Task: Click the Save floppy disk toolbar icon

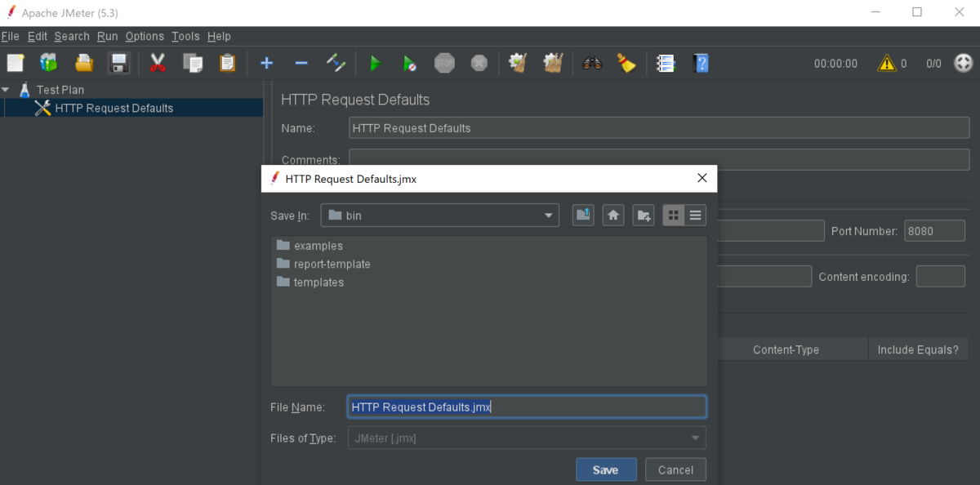Action: point(119,63)
